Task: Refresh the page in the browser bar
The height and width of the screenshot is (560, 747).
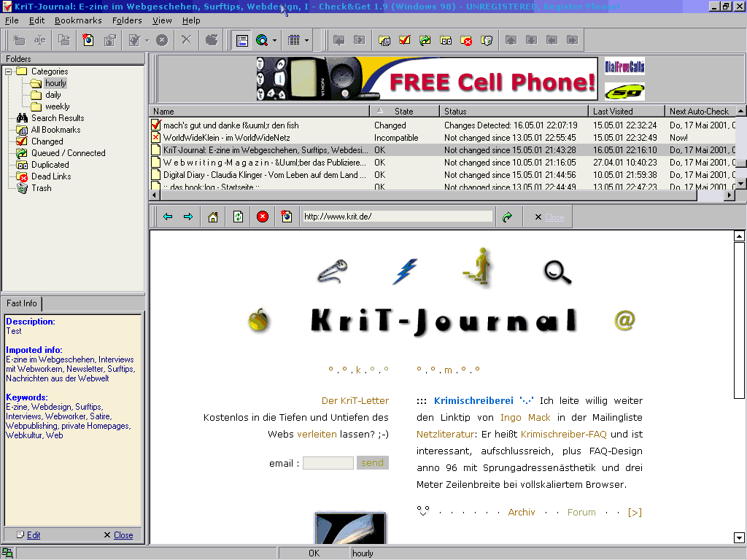Action: pos(238,217)
